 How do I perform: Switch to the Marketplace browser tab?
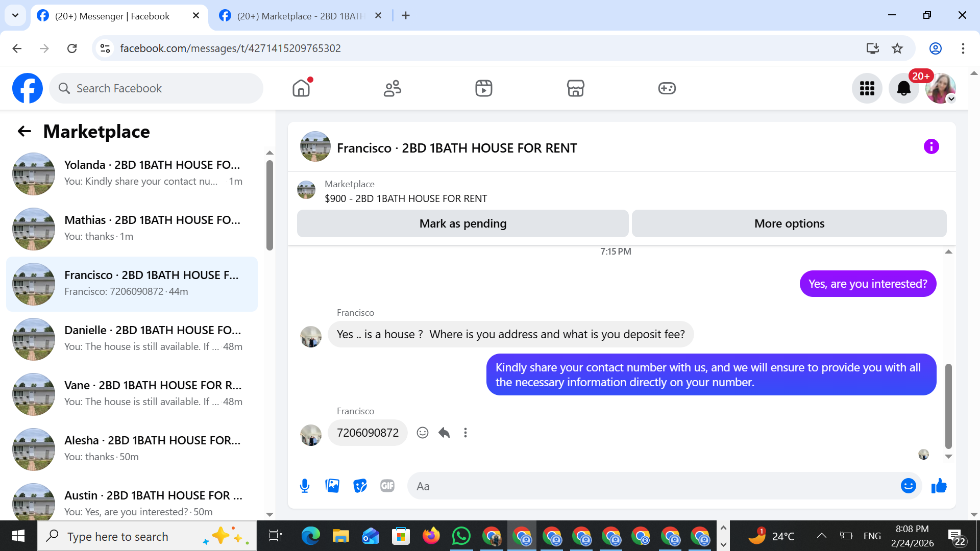pyautogui.click(x=301, y=16)
